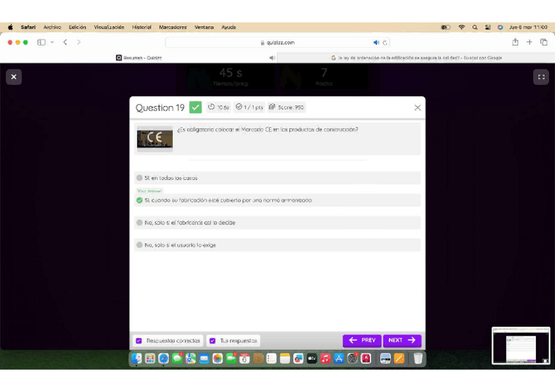Go to previous question with PREV button

(x=362, y=340)
